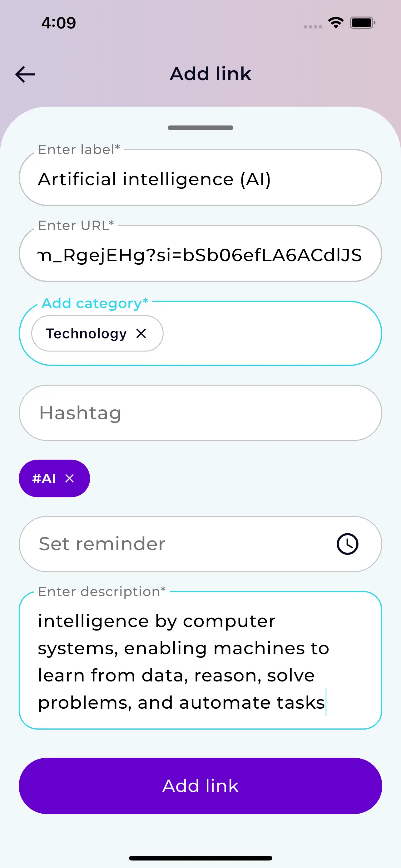Tap the cellular signal dots
The image size is (401, 868).
pyautogui.click(x=313, y=27)
